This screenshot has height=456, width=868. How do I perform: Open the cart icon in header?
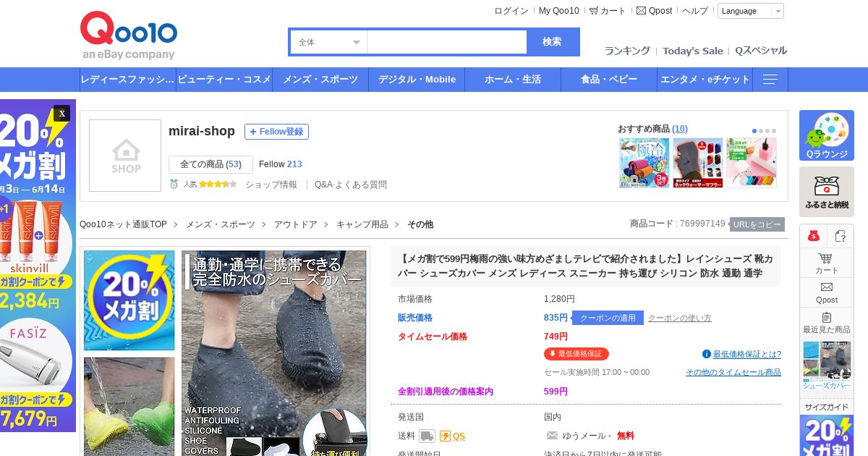[594, 11]
